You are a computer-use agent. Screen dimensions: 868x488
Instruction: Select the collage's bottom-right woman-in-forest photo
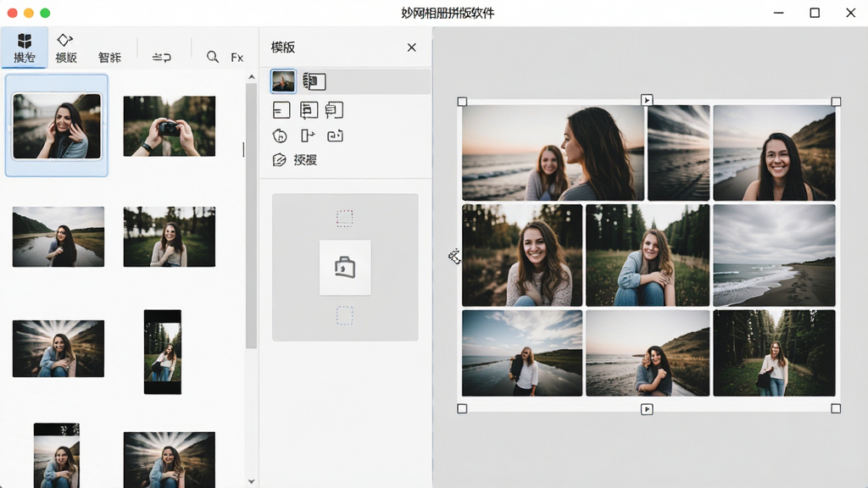774,353
